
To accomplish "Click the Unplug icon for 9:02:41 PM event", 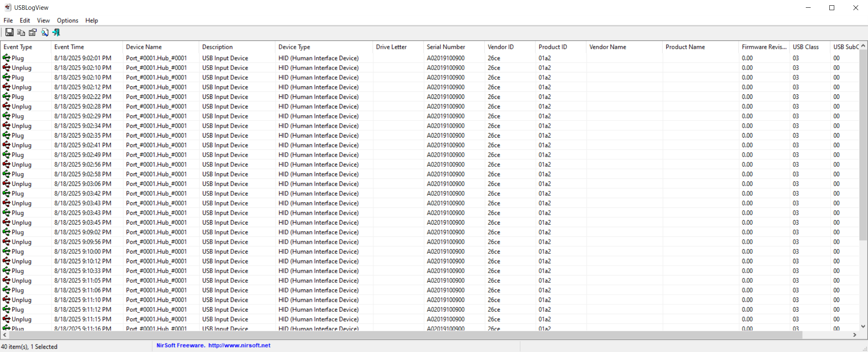I will coord(7,145).
